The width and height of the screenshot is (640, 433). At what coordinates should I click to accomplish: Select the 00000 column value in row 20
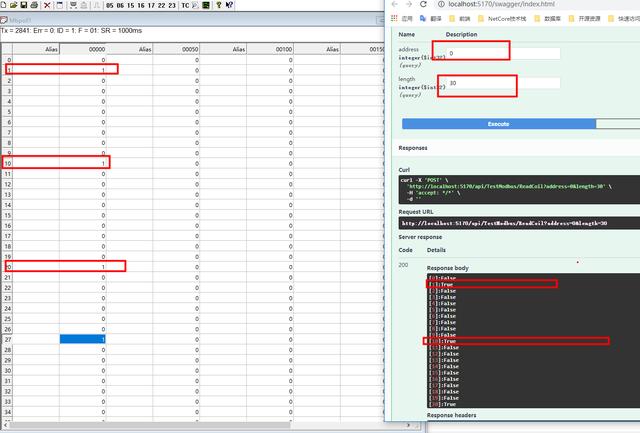point(83,266)
